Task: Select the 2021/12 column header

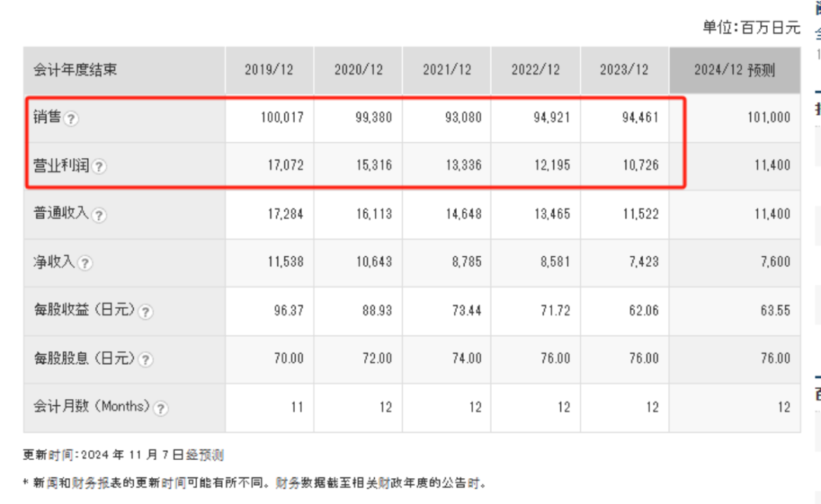Action: tap(447, 70)
